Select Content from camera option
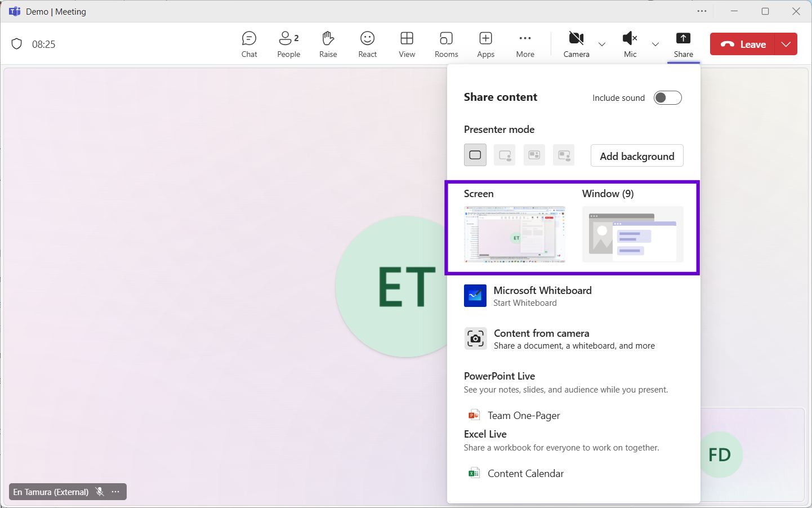 [x=574, y=339]
